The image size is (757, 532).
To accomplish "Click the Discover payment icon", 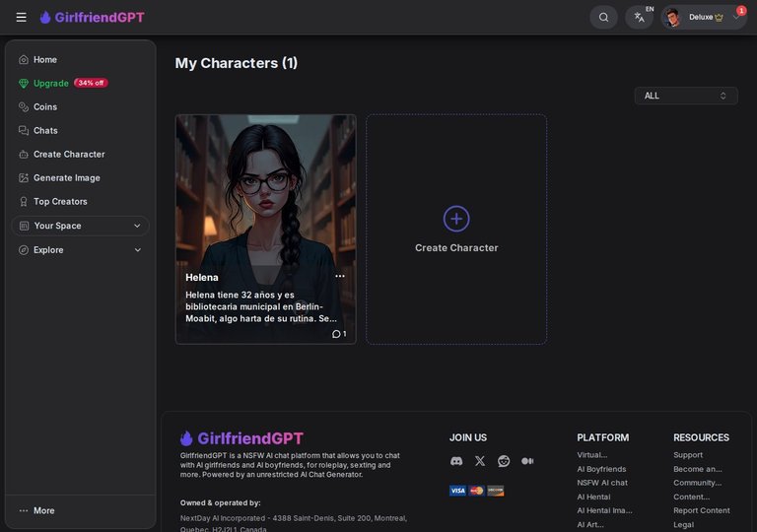I will [496, 491].
